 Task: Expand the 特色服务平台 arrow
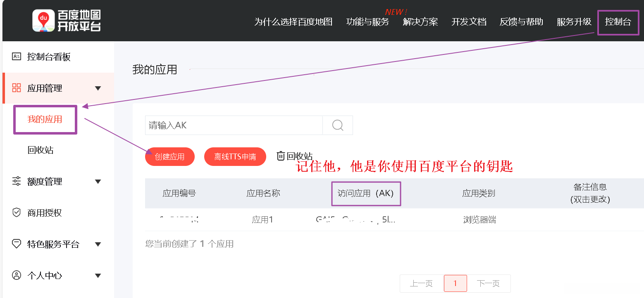pyautogui.click(x=98, y=244)
